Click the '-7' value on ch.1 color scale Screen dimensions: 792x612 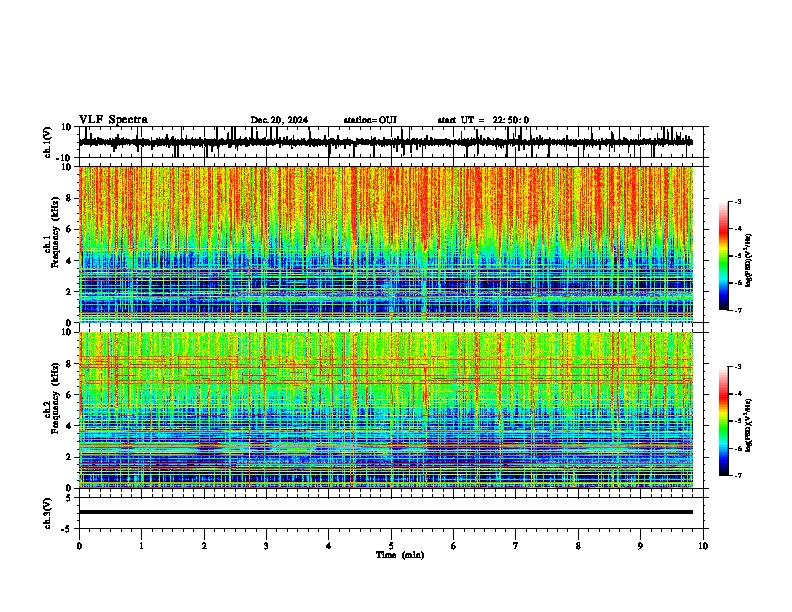[x=737, y=310]
